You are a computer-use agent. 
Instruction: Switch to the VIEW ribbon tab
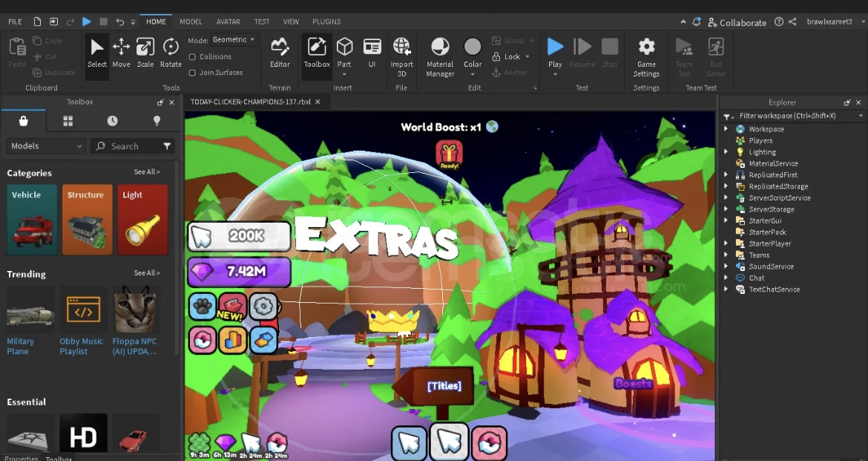click(x=291, y=22)
